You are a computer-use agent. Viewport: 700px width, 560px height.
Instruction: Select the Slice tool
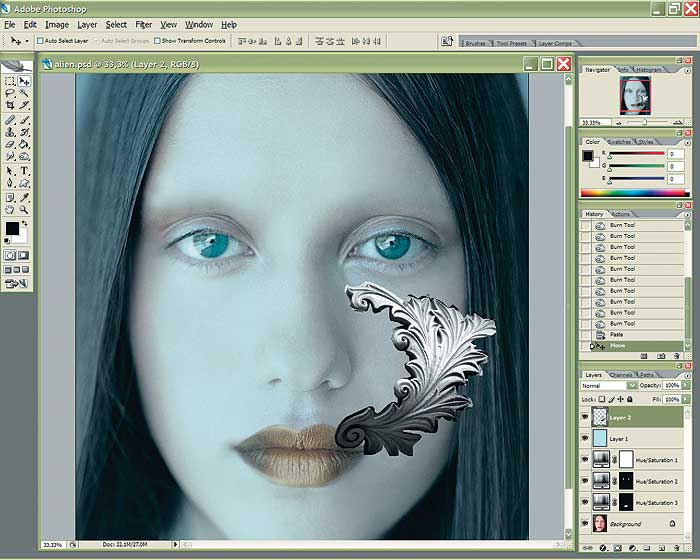[24, 105]
